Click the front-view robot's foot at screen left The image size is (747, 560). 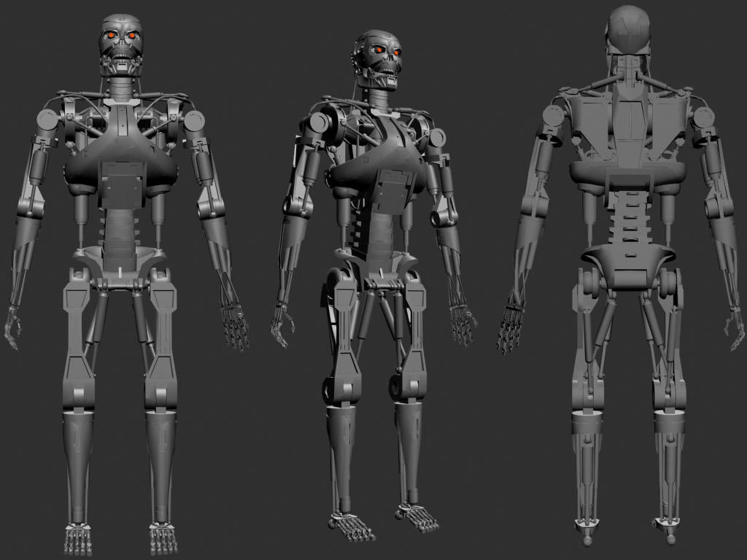pos(78,538)
